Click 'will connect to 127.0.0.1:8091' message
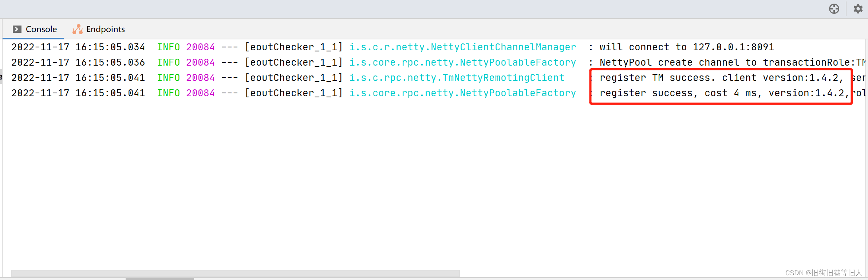Viewport: 868px width, 280px height. [x=687, y=47]
